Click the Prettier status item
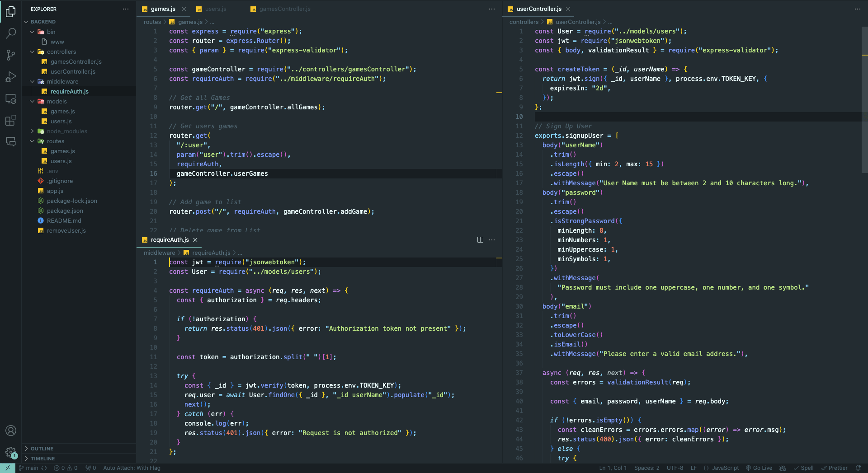The width and height of the screenshot is (868, 473). click(x=835, y=468)
